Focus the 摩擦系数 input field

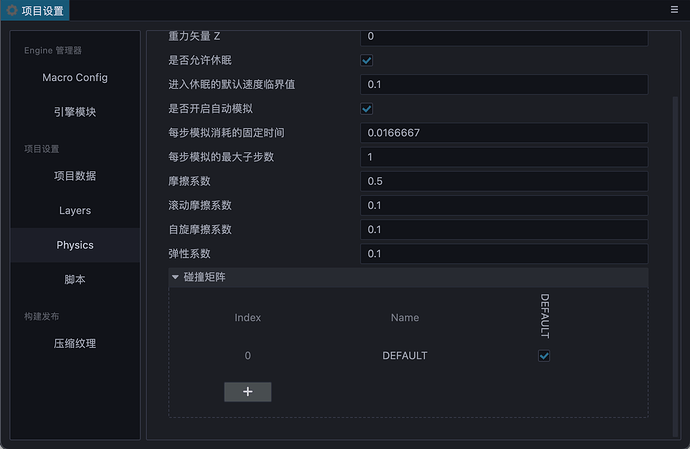503,181
